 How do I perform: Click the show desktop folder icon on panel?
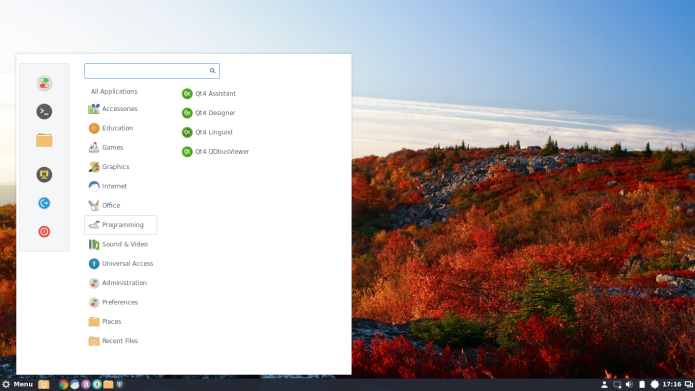pos(43,385)
